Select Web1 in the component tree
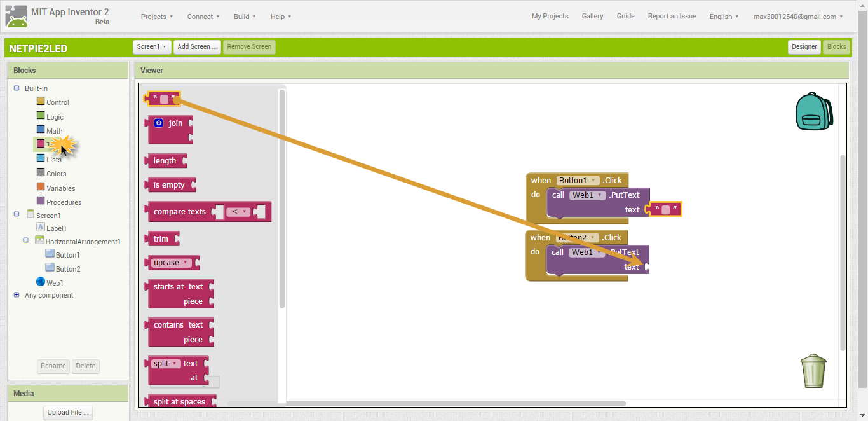This screenshot has height=421, width=868. click(55, 283)
